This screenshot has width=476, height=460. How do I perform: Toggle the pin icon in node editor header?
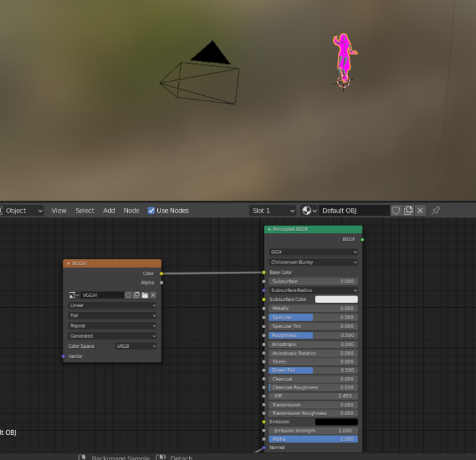436,210
